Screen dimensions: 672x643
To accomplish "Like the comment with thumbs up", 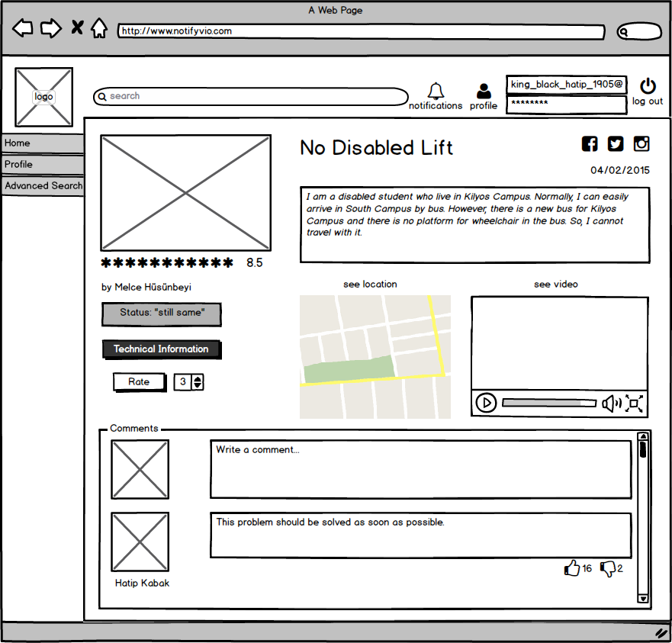I will click(x=572, y=568).
